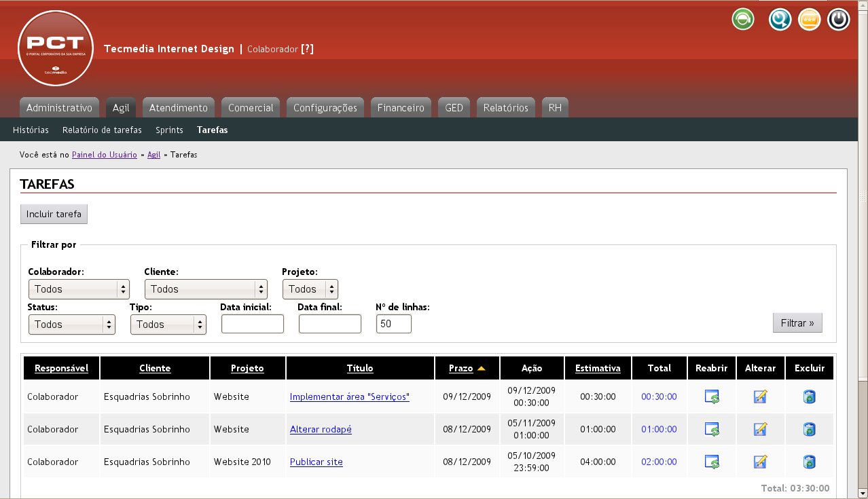
Task: Click the orange password asterisks icon
Action: pos(809,19)
